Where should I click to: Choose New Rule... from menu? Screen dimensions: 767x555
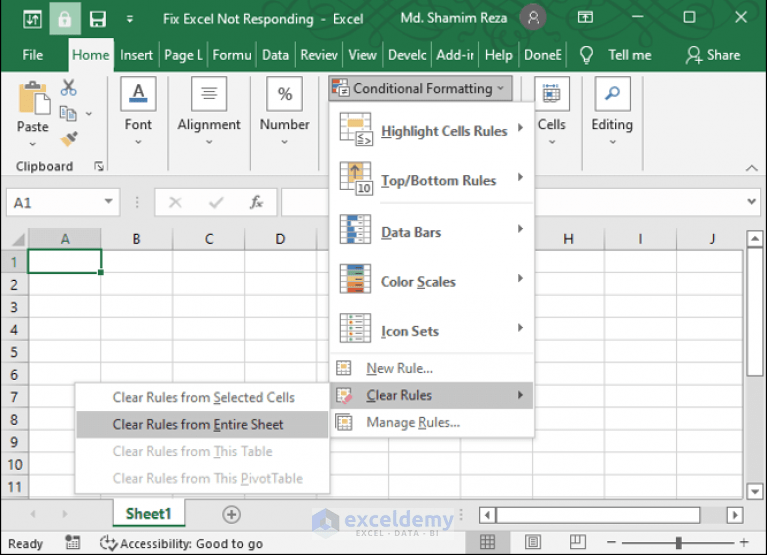(432, 368)
